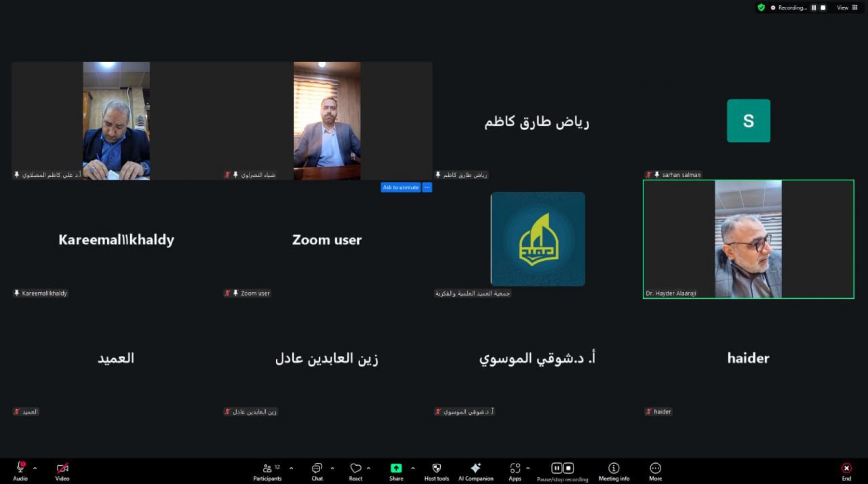Turn on the Video camera
Image resolution: width=868 pixels, height=484 pixels.
pyautogui.click(x=62, y=469)
